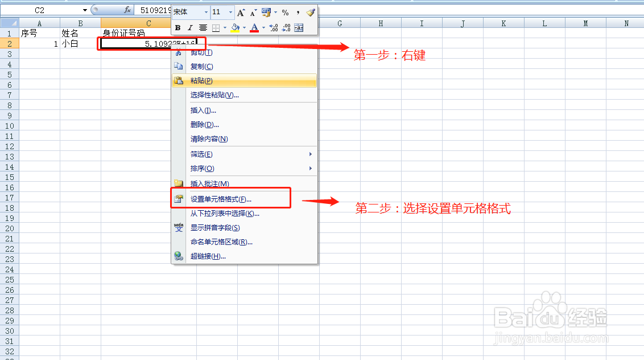
Task: Apply the Accounting Number Format icon
Action: click(x=267, y=13)
